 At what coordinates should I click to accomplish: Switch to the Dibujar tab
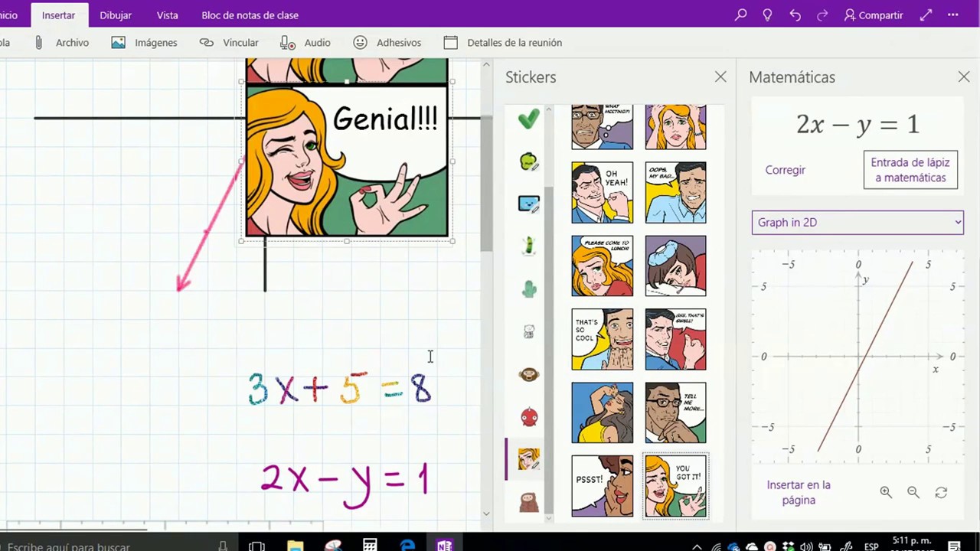point(116,15)
